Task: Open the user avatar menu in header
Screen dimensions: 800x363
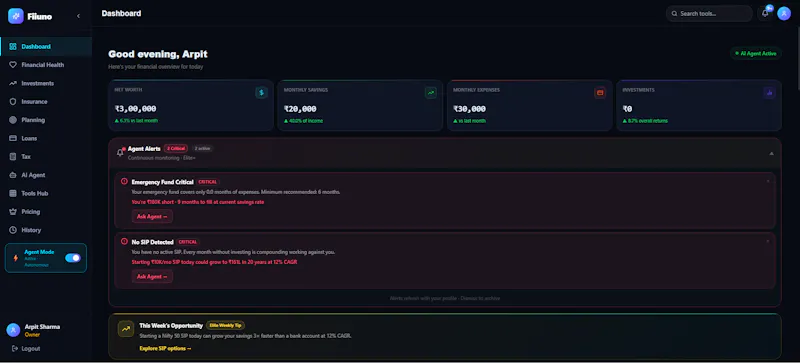Action: point(784,14)
